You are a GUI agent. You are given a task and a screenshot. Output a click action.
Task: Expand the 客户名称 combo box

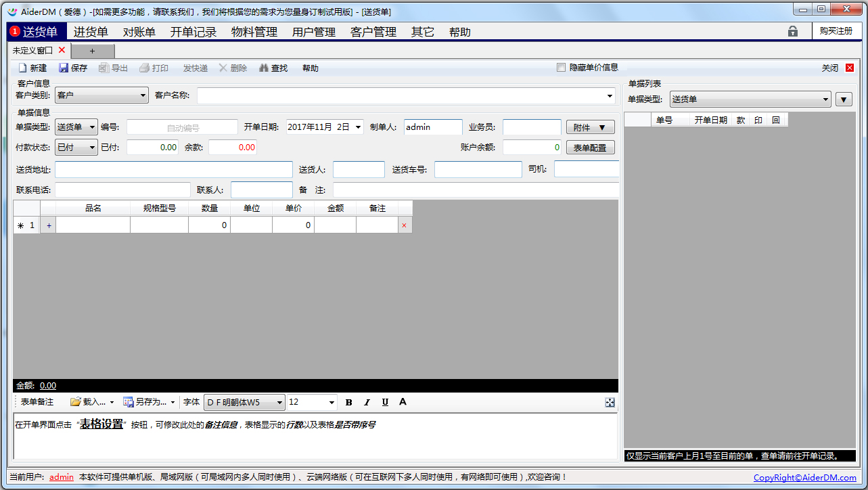(611, 96)
